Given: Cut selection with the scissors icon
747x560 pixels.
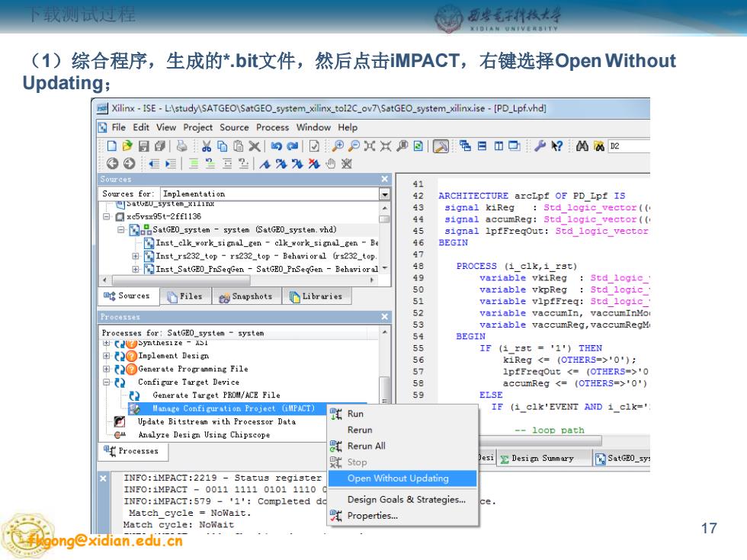Looking at the screenshot, I should [x=207, y=146].
